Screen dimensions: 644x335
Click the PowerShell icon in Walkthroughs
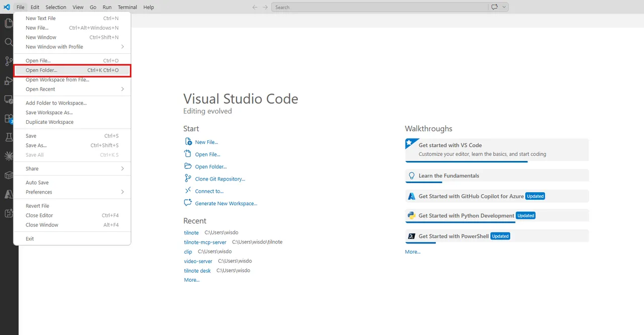point(412,236)
